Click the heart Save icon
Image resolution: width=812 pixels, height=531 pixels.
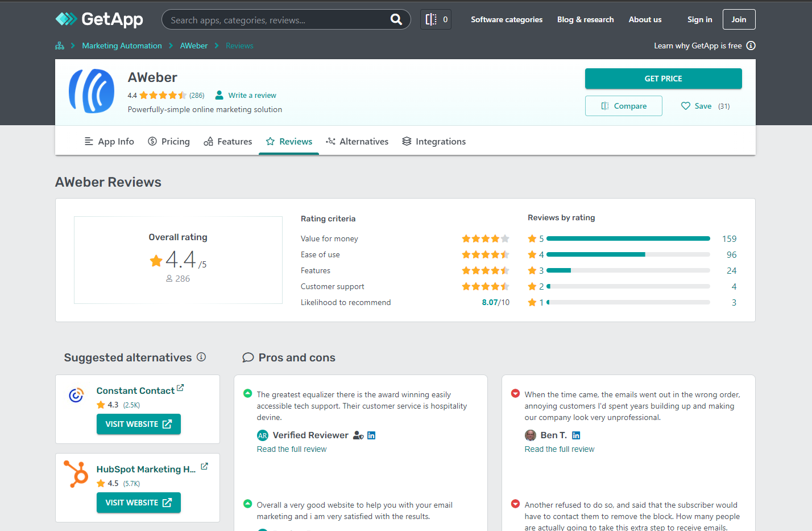pos(686,106)
